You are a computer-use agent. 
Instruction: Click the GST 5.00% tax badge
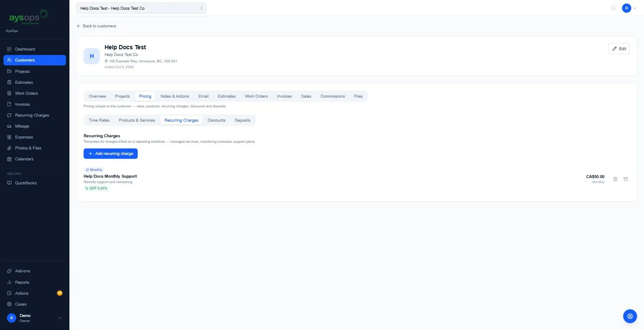point(96,188)
